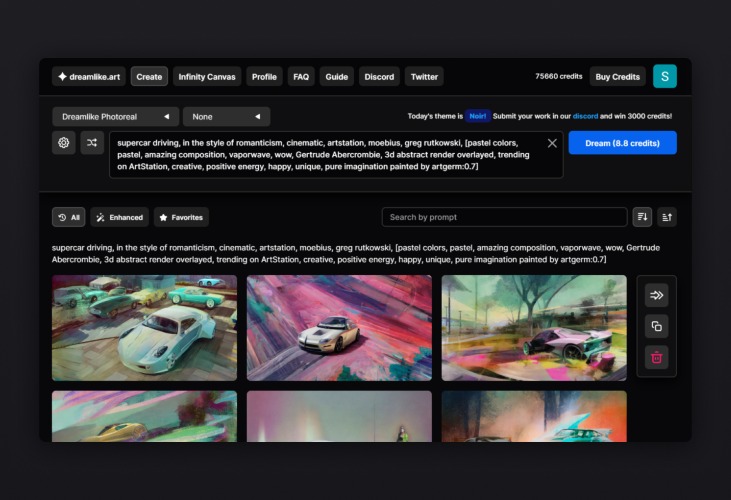Viewport: 731px width, 500px height.
Task: Filter by Enhanced images
Action: (119, 217)
